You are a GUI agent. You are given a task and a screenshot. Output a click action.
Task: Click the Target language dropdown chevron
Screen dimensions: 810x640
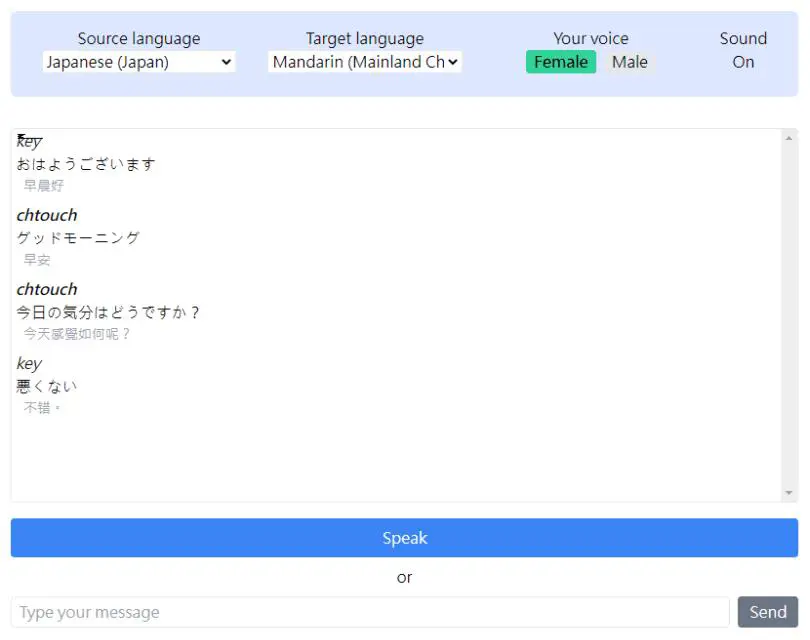(x=453, y=62)
